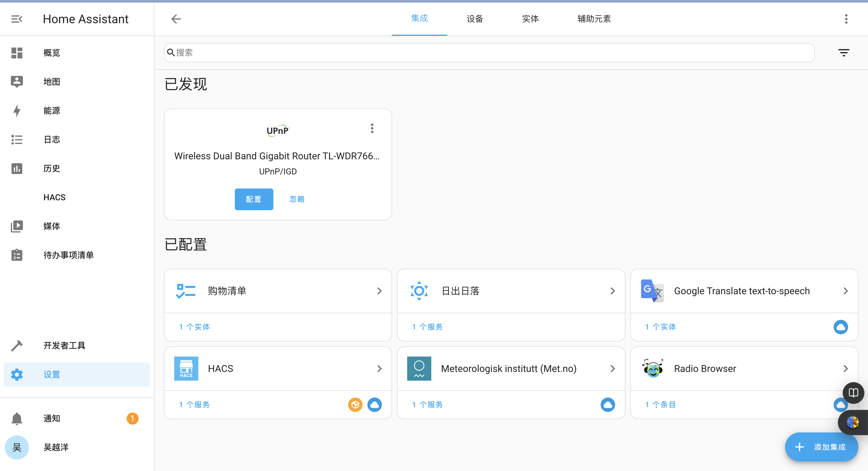This screenshot has height=471, width=868.
Task: Expand the Radio Browser integration chevron
Action: point(845,369)
